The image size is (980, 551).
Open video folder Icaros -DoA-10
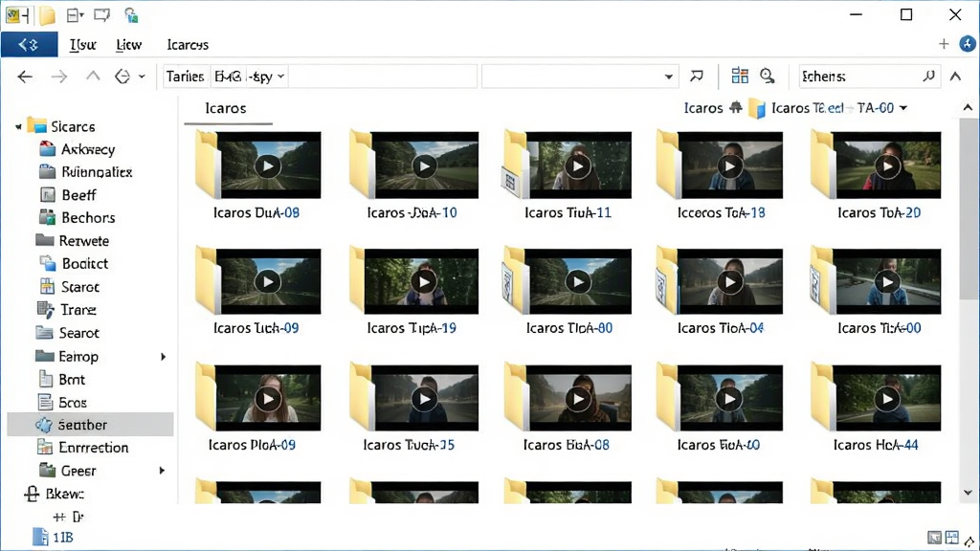[x=412, y=175]
